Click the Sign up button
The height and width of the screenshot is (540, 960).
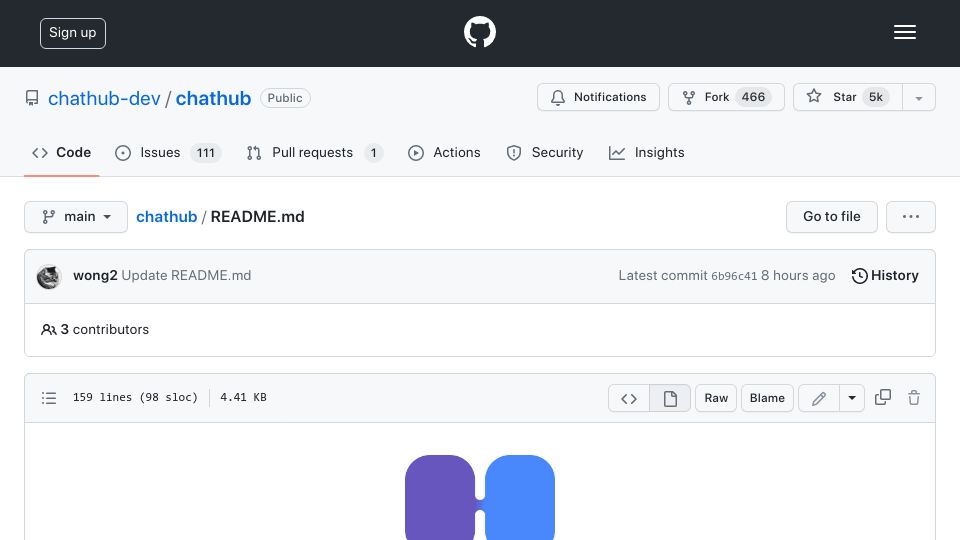pyautogui.click(x=73, y=33)
